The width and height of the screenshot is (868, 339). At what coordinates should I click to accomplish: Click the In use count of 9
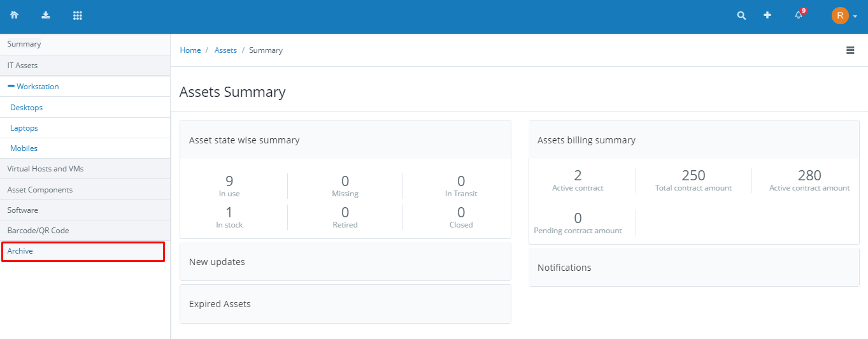229,182
